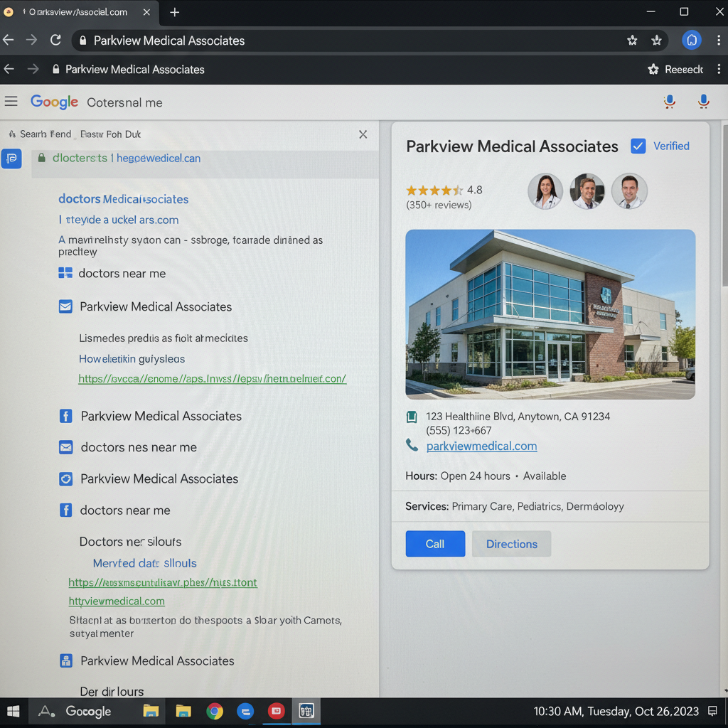The image size is (728, 728).
Task: Click the Google logo
Action: click(54, 102)
